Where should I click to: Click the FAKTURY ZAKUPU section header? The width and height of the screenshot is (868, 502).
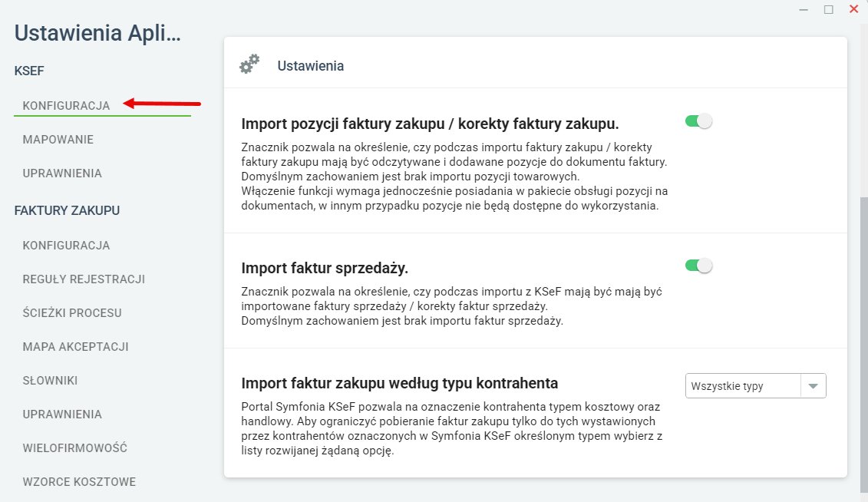(67, 210)
